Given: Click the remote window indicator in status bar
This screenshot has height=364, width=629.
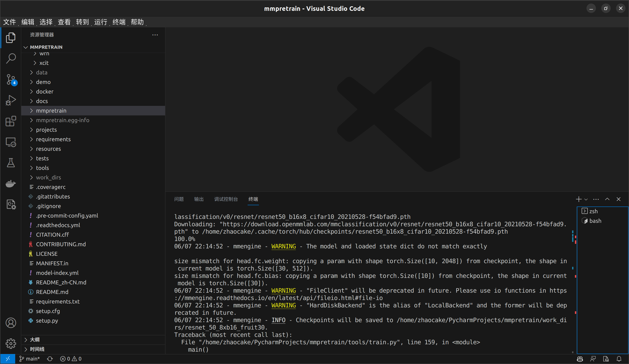Looking at the screenshot, I should point(8,359).
